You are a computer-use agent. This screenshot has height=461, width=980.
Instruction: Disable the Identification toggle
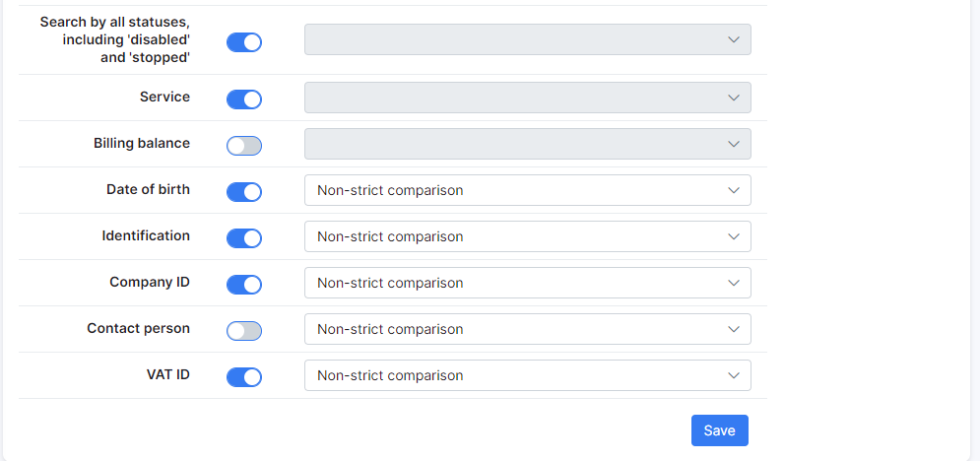click(x=243, y=238)
